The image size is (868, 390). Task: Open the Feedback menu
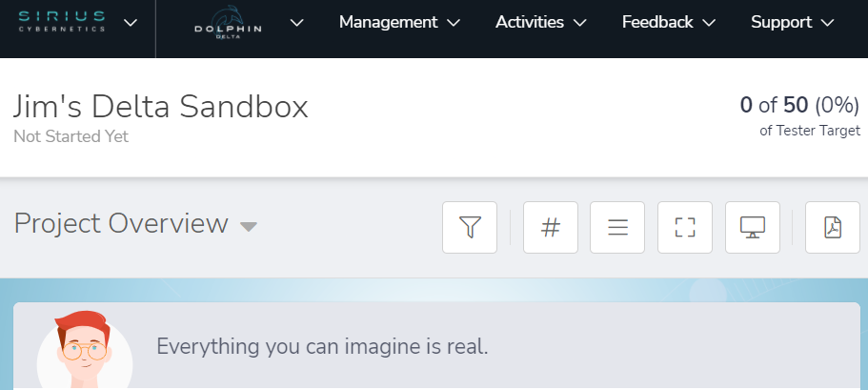tap(668, 22)
